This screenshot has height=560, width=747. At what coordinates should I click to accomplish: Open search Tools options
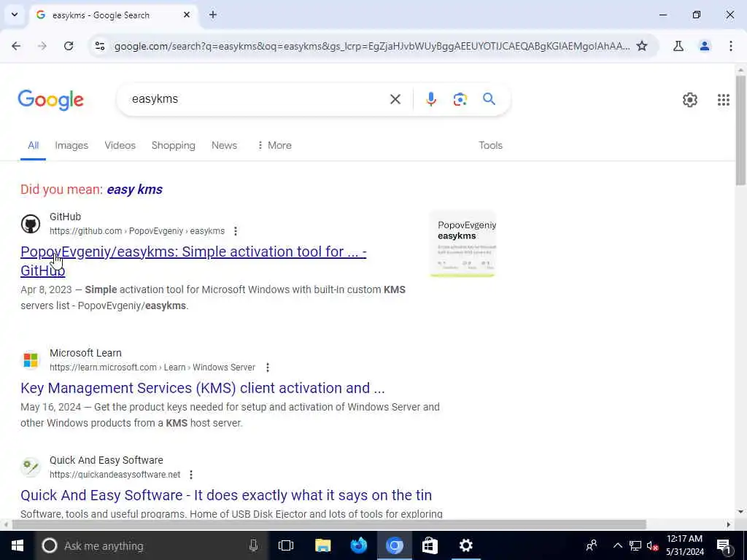[490, 145]
